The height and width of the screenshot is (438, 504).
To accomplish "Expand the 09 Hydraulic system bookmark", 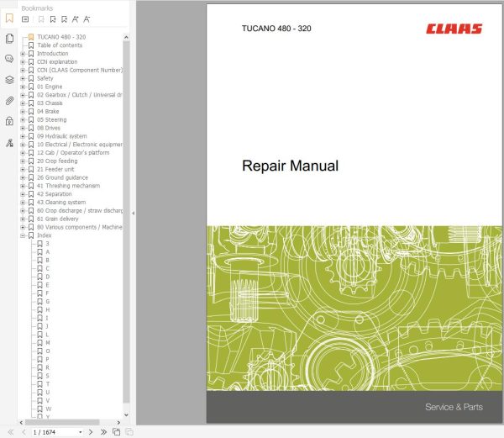I will point(23,136).
